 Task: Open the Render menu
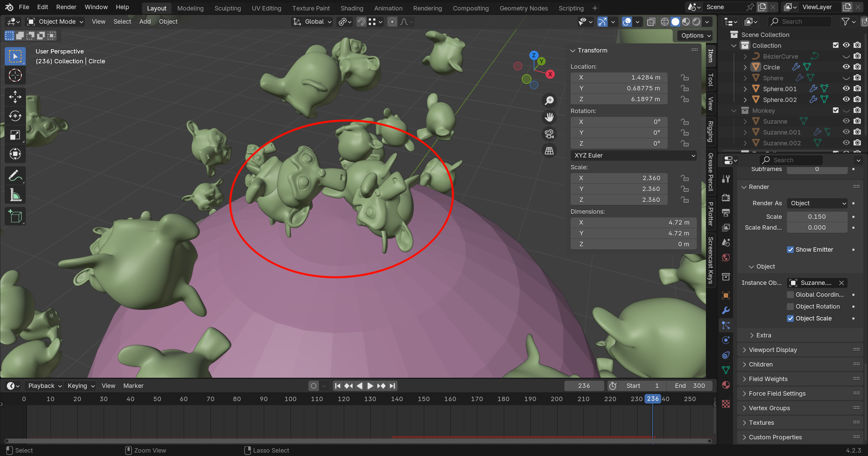coord(66,7)
